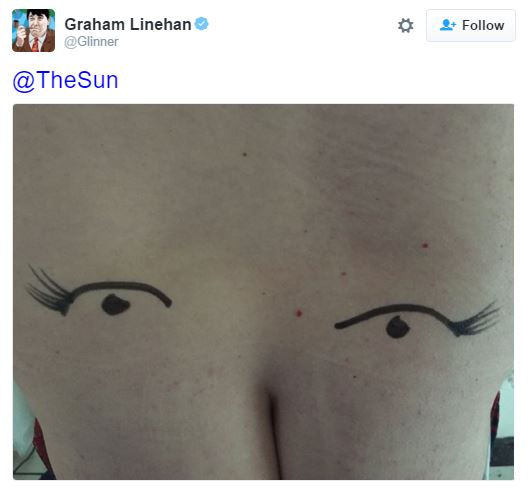528x488 pixels.
Task: View the tweet's embedded image full size
Action: pyautogui.click(x=263, y=292)
